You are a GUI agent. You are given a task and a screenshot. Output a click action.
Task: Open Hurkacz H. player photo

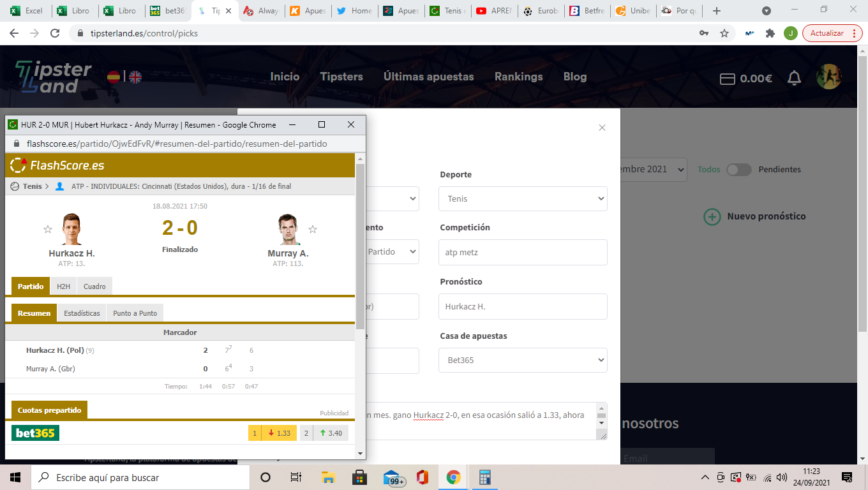[71, 229]
